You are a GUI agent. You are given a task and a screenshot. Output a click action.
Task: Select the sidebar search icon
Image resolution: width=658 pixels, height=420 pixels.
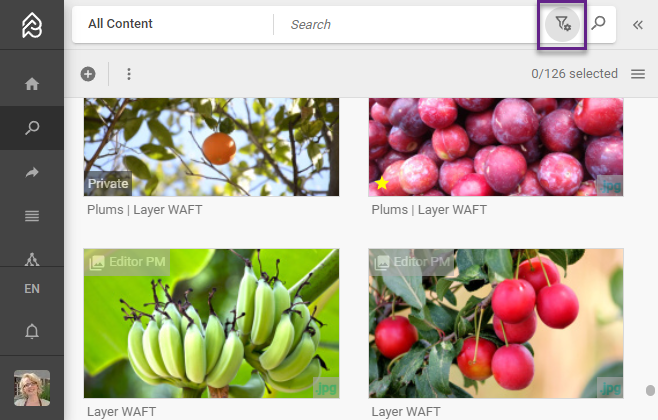tap(32, 128)
